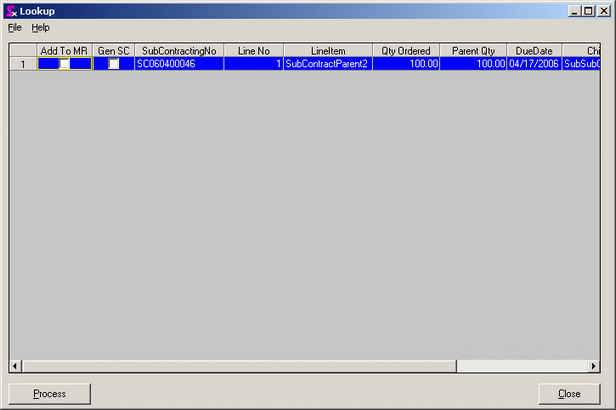This screenshot has height=410, width=616.
Task: Select the Line No column header
Action: 254,50
